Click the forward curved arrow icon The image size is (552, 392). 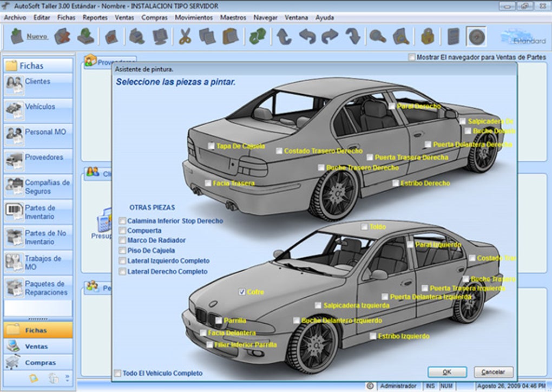click(330, 36)
